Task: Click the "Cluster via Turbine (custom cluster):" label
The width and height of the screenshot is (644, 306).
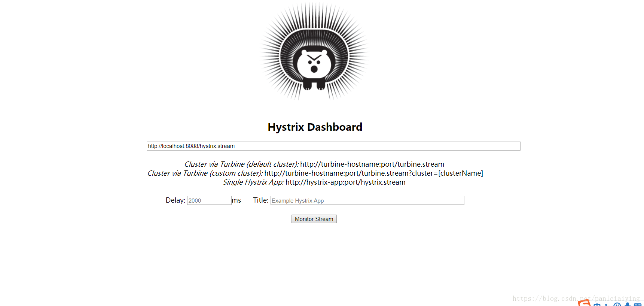Action: [205, 173]
